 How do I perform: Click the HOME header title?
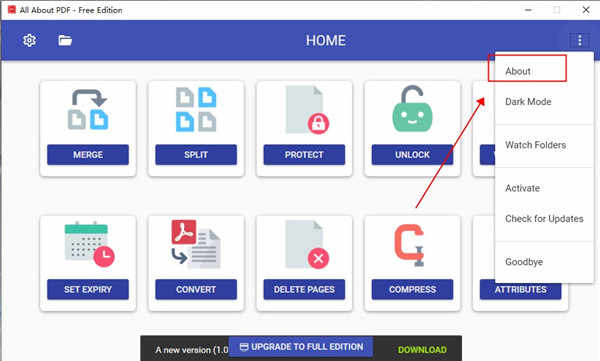point(326,41)
